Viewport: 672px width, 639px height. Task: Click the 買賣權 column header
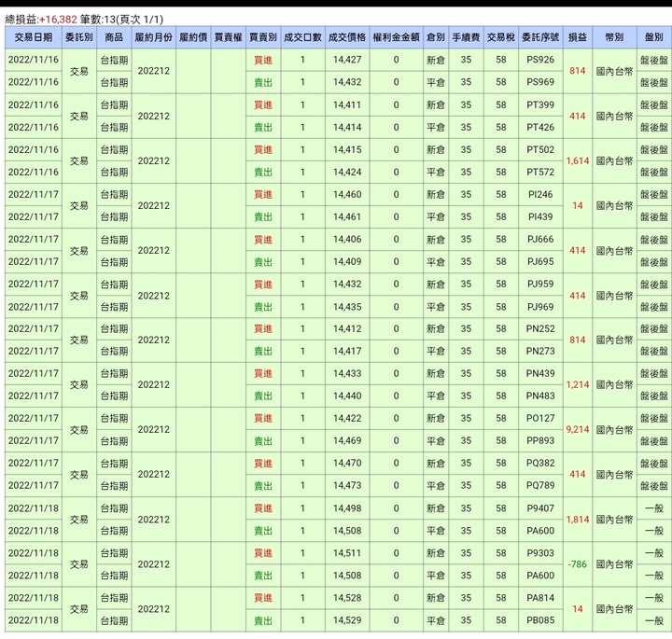pyautogui.click(x=229, y=37)
